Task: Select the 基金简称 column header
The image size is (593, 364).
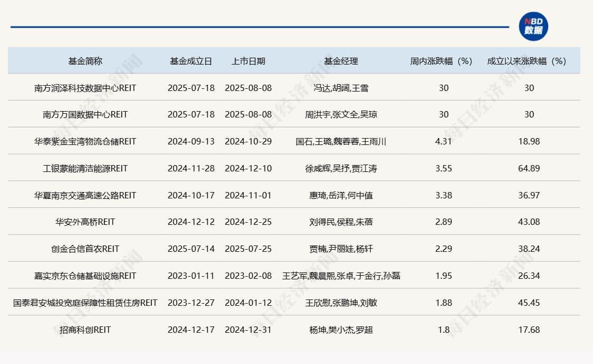Action: point(85,61)
